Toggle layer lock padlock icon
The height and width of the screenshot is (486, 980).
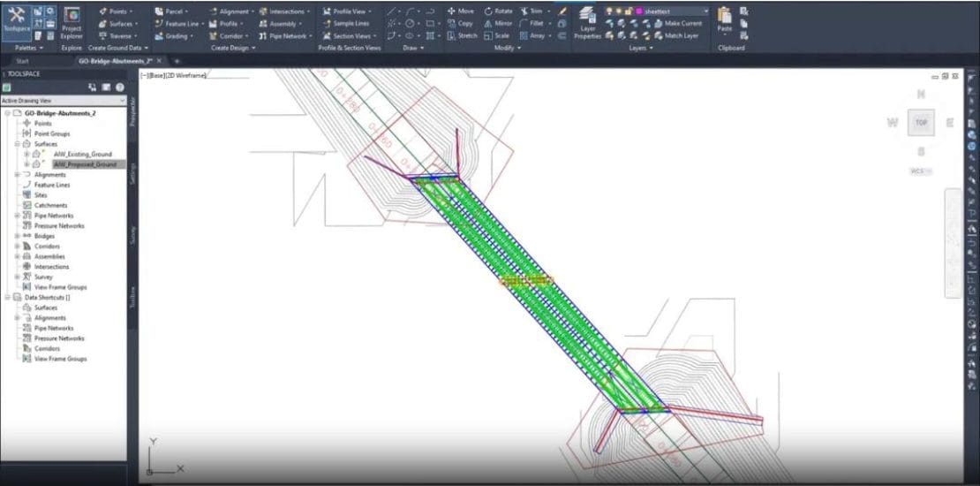[629, 11]
